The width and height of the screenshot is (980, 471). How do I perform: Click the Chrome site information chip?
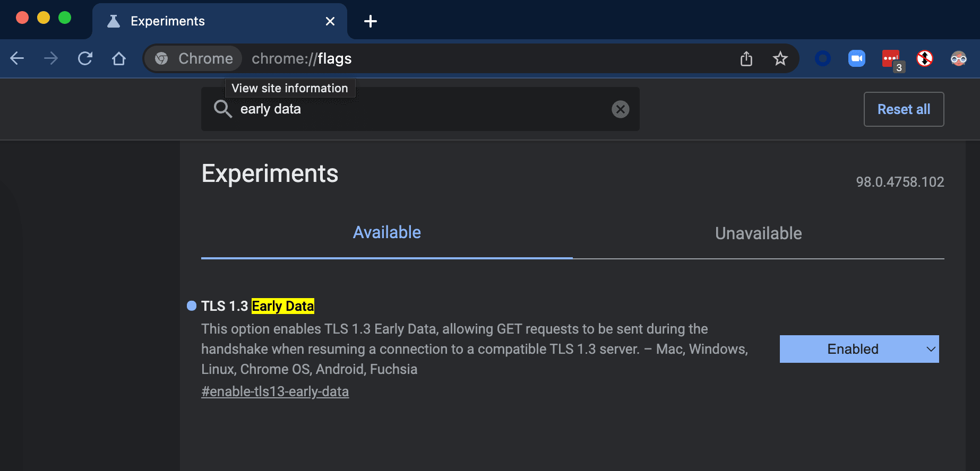click(194, 58)
